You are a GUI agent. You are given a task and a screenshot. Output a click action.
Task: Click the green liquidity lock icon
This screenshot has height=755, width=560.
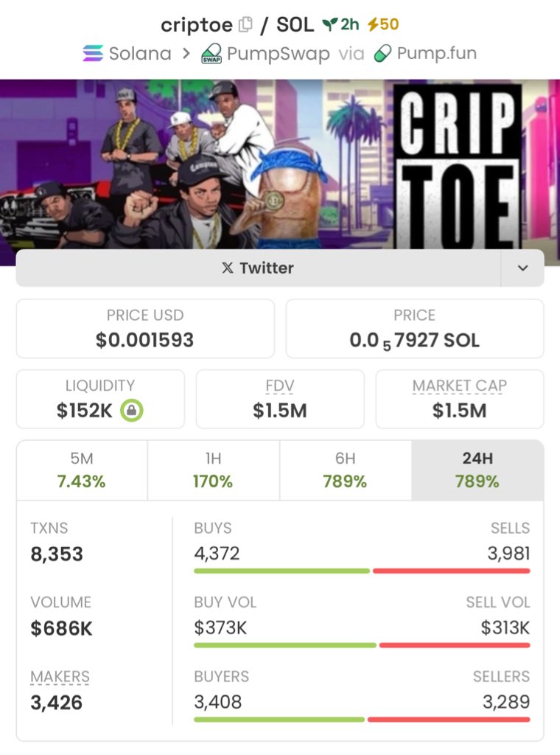(x=131, y=411)
